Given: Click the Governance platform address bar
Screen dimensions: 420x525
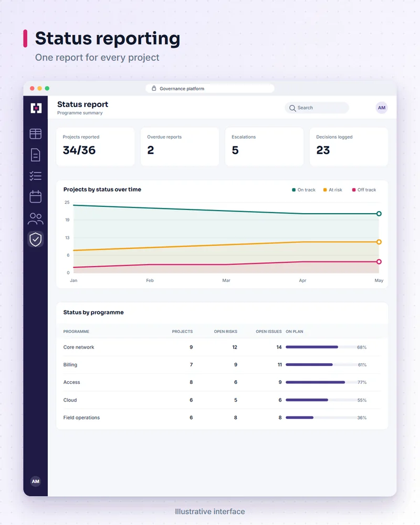Looking at the screenshot, I should pos(210,88).
